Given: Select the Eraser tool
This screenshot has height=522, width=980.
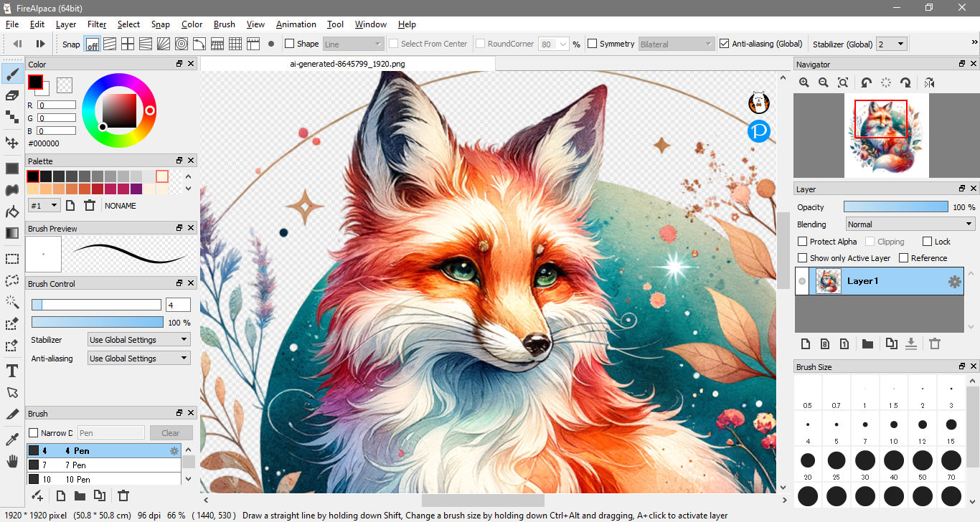Looking at the screenshot, I should pyautogui.click(x=12, y=95).
